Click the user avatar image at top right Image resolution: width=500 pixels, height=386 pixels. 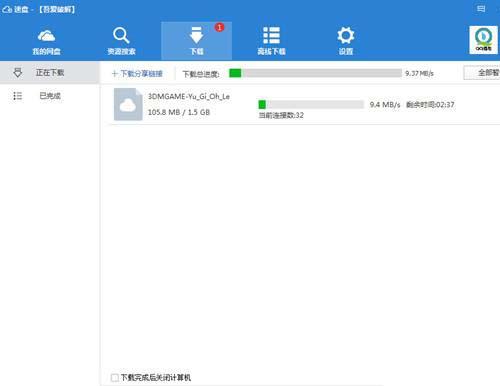coord(483,40)
